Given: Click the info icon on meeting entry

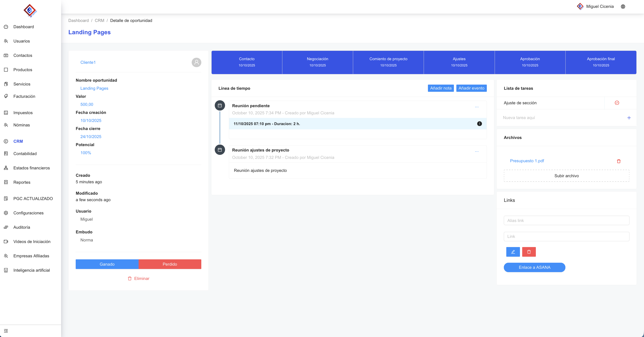Looking at the screenshot, I should 479,124.
